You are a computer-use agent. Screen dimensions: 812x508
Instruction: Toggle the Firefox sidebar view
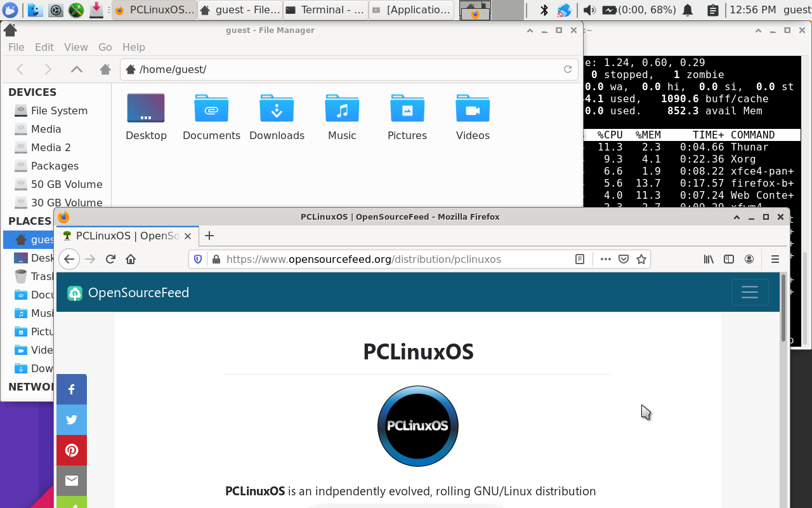click(x=729, y=259)
